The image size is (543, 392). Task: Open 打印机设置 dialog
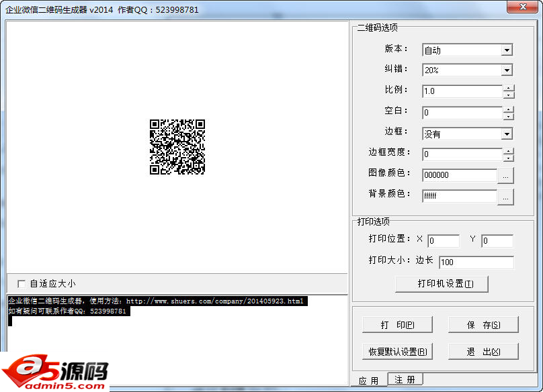click(x=442, y=283)
